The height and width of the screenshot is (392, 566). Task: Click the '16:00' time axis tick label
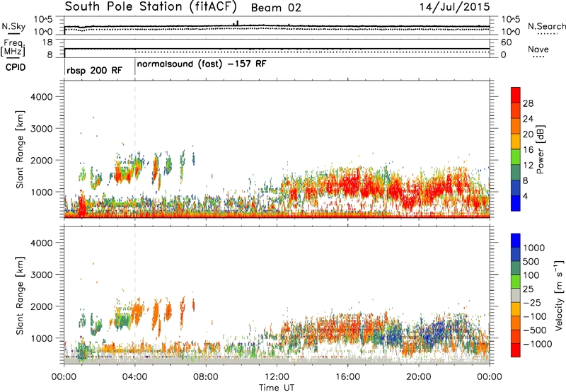(347, 377)
